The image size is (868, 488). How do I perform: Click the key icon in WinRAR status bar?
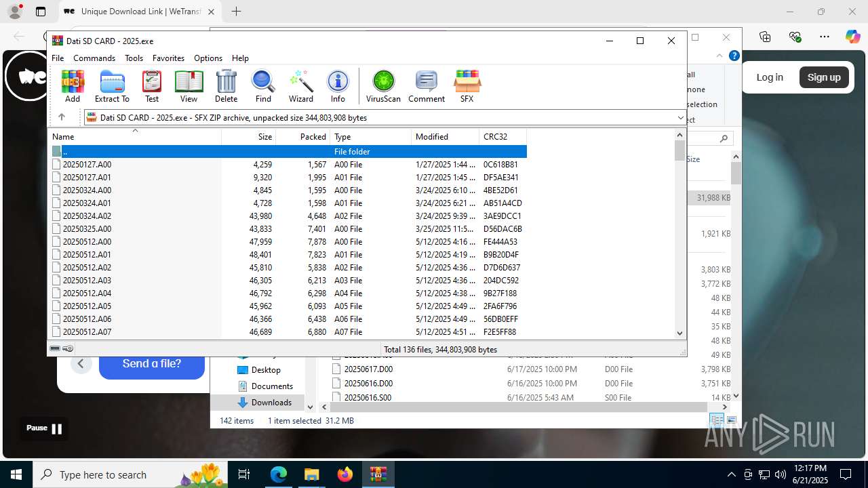point(68,349)
